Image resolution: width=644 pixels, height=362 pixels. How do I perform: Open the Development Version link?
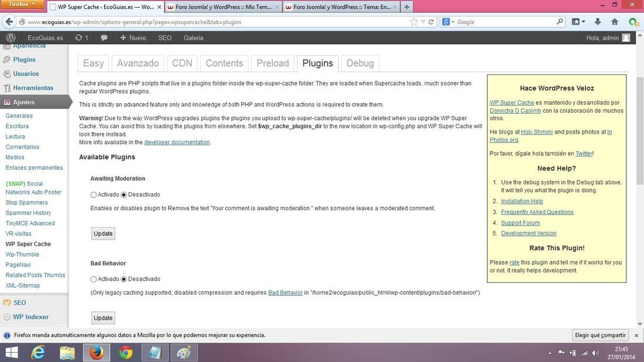tap(529, 233)
